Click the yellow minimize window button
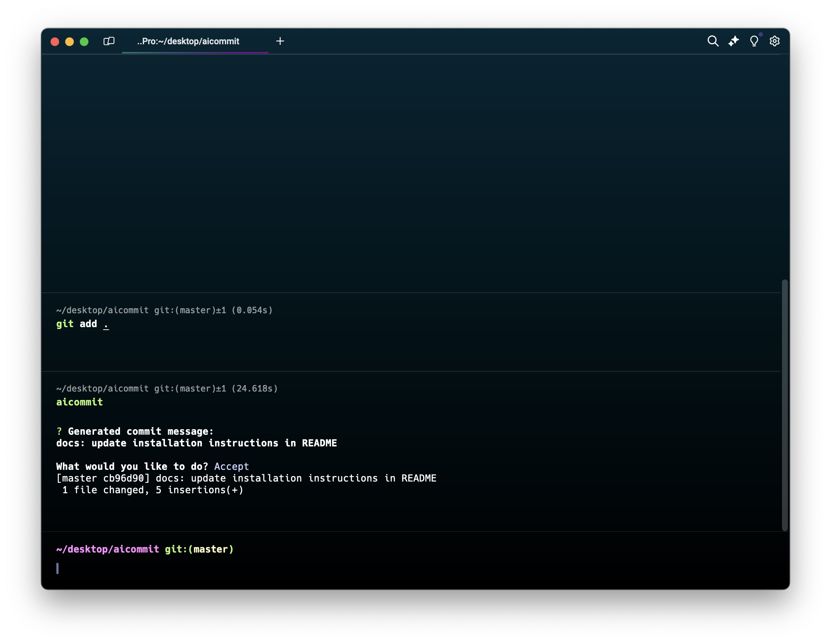 (69, 41)
